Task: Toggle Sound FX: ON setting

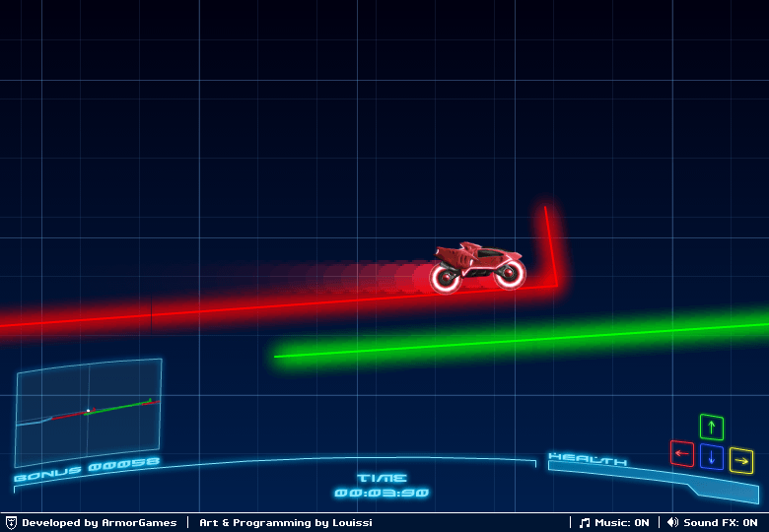Action: 712,523
